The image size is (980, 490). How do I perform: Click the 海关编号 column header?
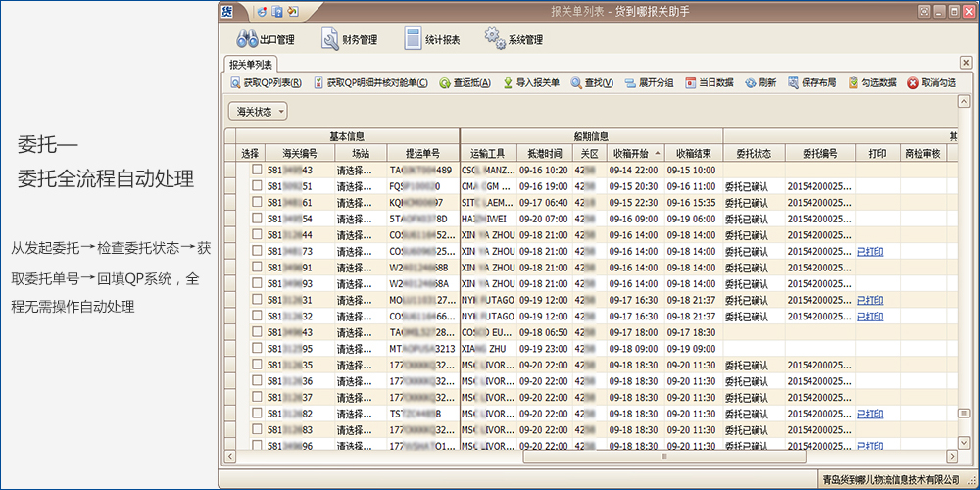click(300, 153)
